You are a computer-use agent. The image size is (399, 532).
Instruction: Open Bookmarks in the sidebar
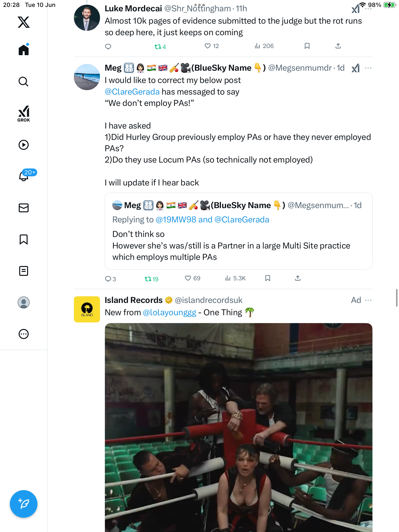[24, 239]
